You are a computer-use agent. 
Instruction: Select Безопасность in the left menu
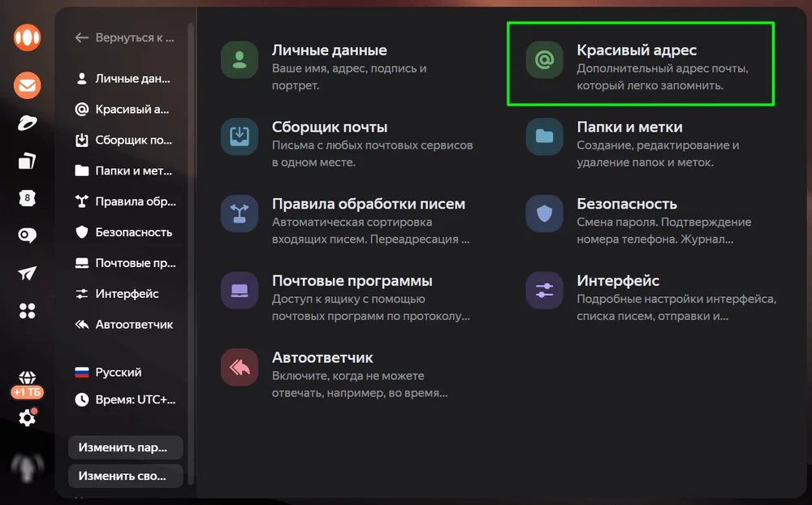[124, 232]
